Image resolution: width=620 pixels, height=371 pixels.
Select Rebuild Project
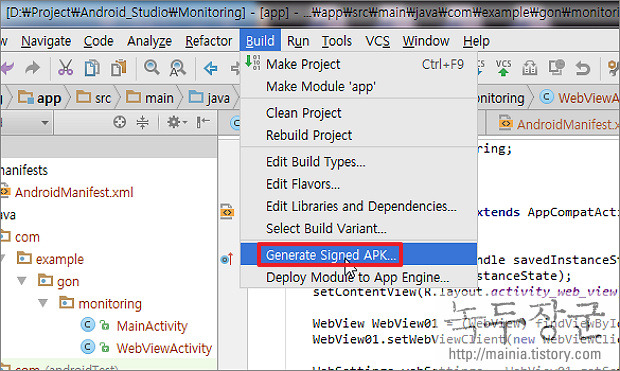tap(358, 135)
